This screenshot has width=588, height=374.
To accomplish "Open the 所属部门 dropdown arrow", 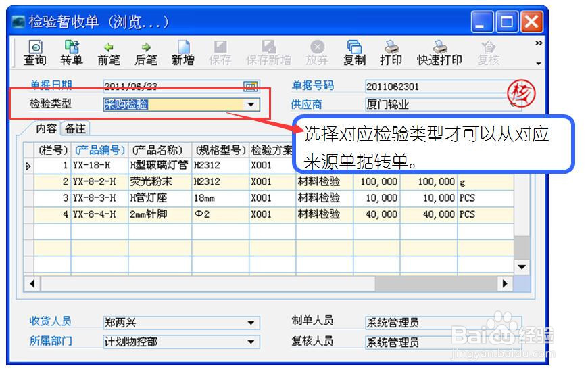I will point(251,342).
